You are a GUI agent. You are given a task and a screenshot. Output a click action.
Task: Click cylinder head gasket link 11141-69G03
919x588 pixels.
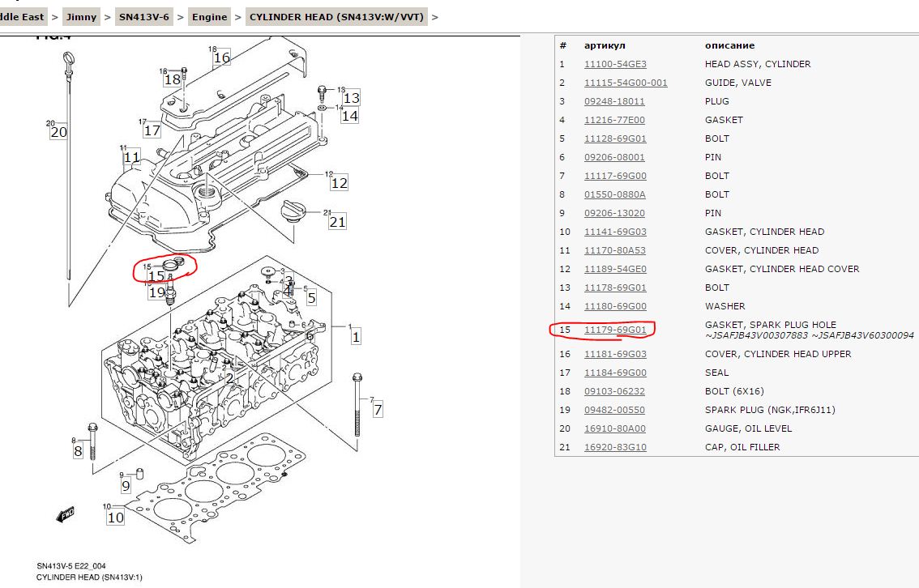tap(615, 232)
